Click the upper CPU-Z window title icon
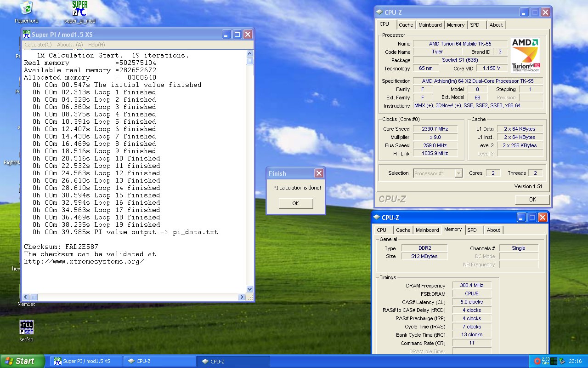Image resolution: width=588 pixels, height=368 pixels. [x=379, y=12]
